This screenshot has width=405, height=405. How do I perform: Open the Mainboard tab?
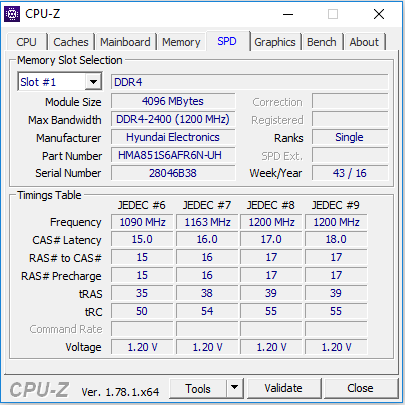point(125,42)
